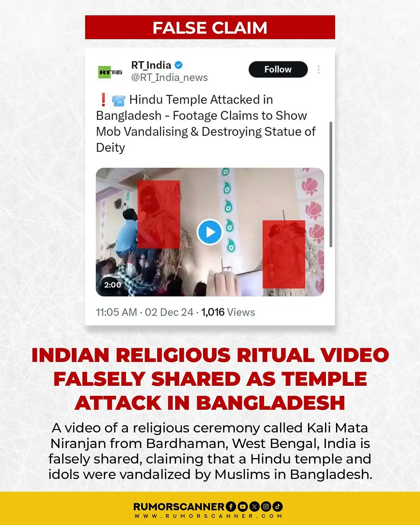Click the 2:00 video duration label
Image resolution: width=420 pixels, height=525 pixels.
pos(112,285)
